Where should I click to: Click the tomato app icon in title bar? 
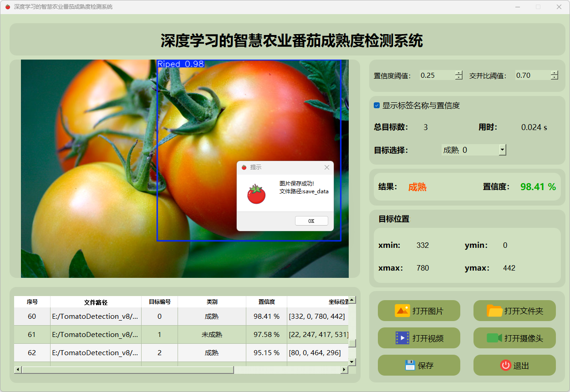(7, 7)
